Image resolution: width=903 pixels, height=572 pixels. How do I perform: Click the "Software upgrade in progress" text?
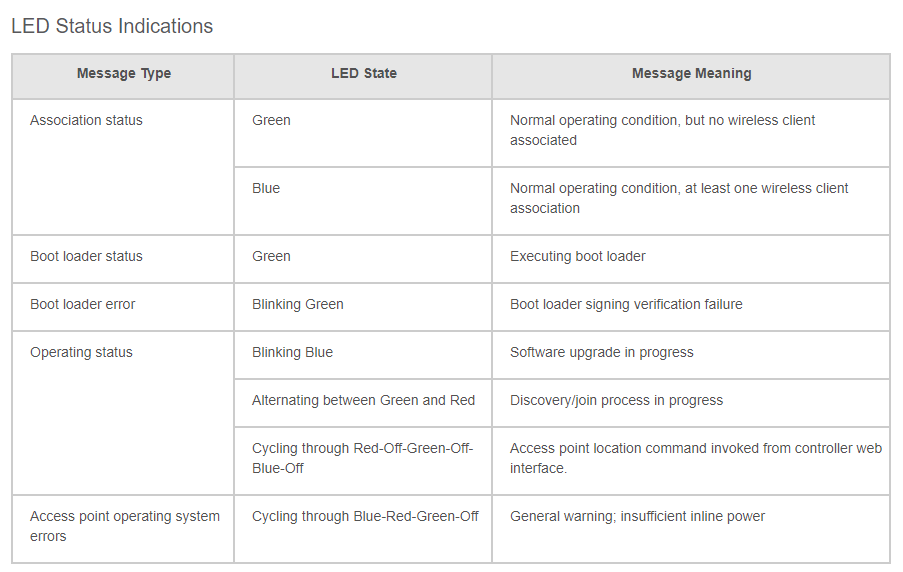point(601,352)
